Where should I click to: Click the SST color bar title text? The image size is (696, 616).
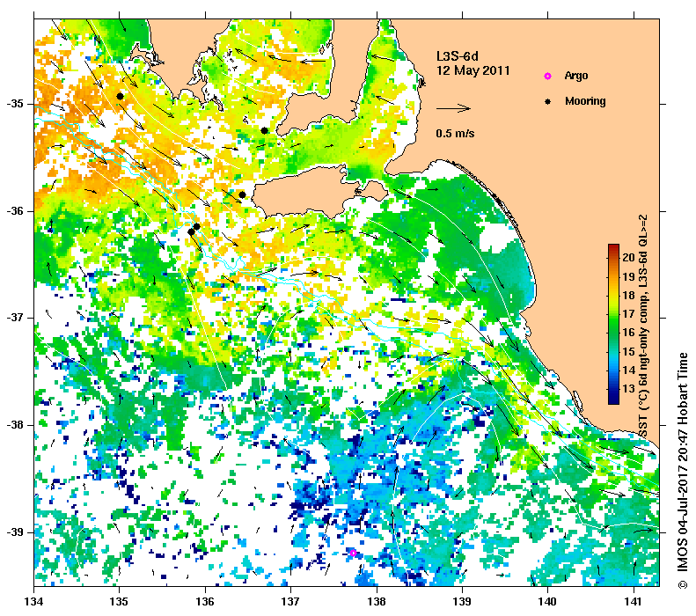(x=643, y=326)
